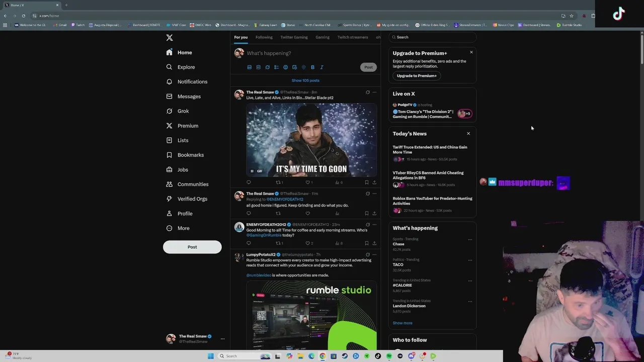This screenshot has height=362, width=644.
Task: Switch to the Following tab
Action: 264,37
